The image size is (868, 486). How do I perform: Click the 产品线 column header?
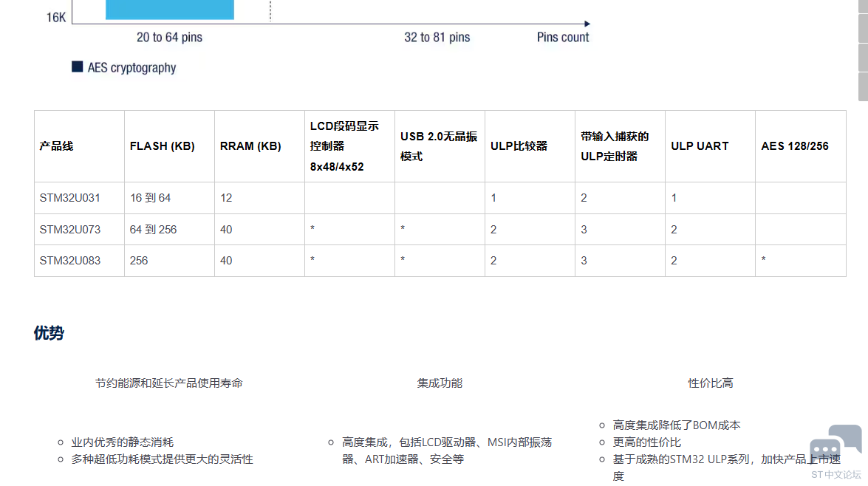[57, 146]
